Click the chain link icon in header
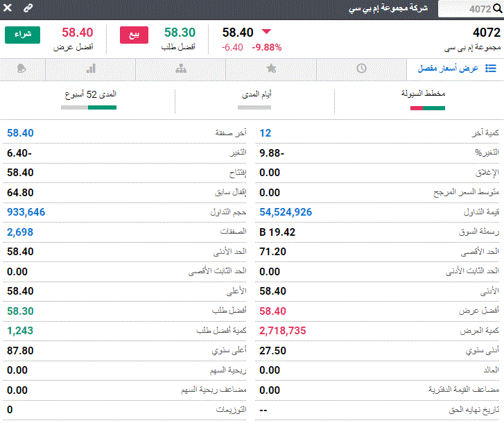 tap(28, 8)
